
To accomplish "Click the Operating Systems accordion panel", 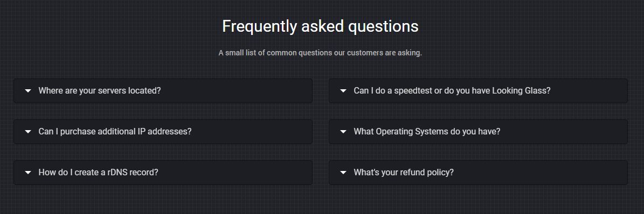I will pos(478,132).
